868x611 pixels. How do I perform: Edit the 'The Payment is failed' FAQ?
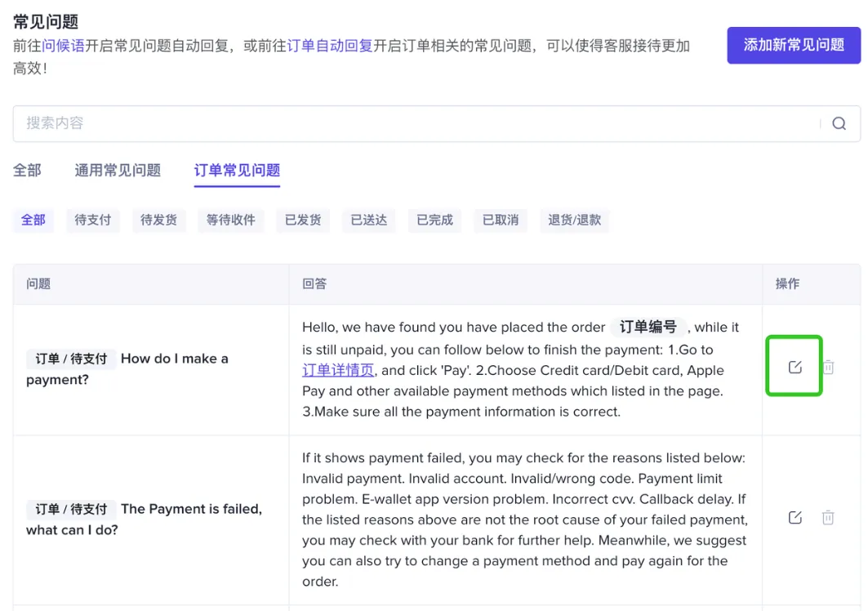pos(795,517)
